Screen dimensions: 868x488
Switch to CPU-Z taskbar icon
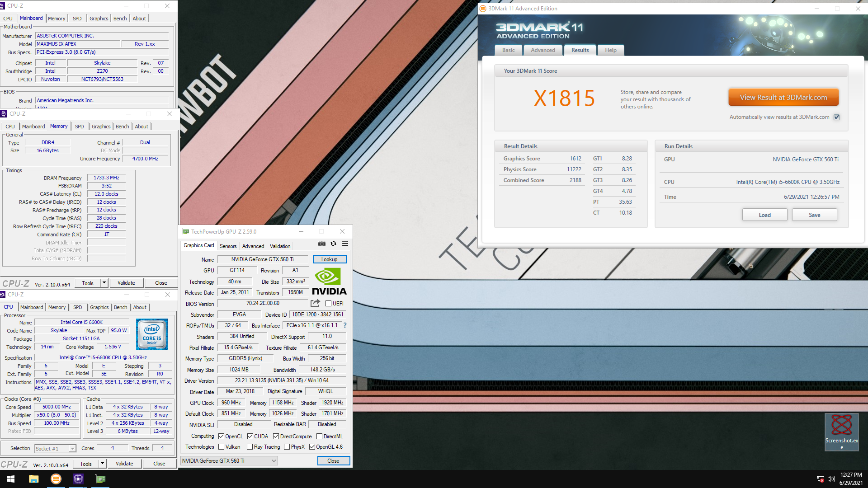tap(78, 479)
